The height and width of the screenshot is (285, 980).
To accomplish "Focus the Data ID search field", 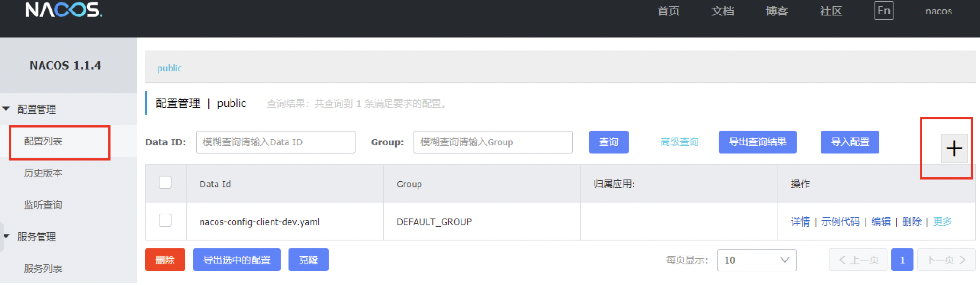I will [275, 142].
